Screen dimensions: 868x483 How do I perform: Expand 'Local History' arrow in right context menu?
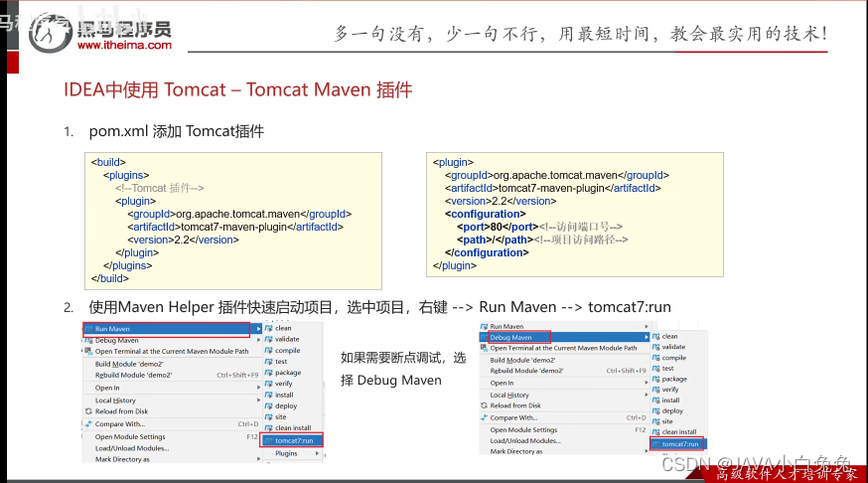pyautogui.click(x=646, y=395)
